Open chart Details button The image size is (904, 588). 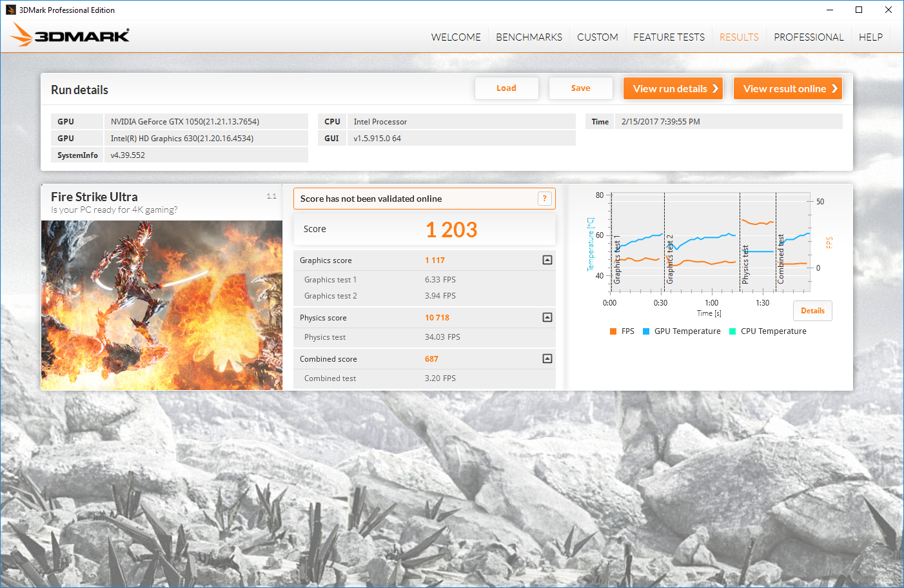click(812, 311)
